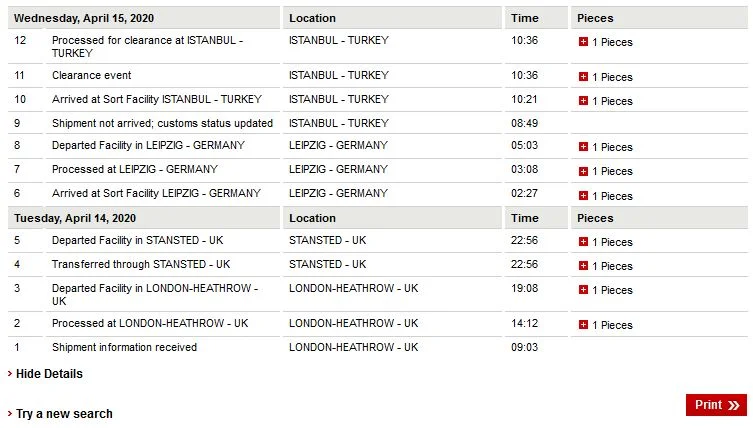This screenshot has width=753, height=428.
Task: Expand pieces for the Processed for clearance row
Action: tap(583, 42)
